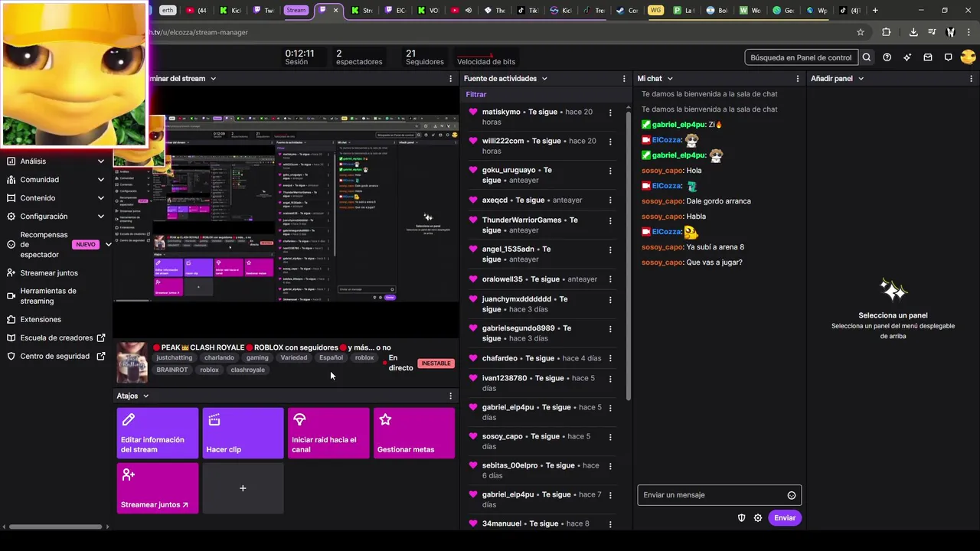Open Atajos panel options menu
Image resolution: width=980 pixels, height=551 pixels.
click(x=450, y=396)
